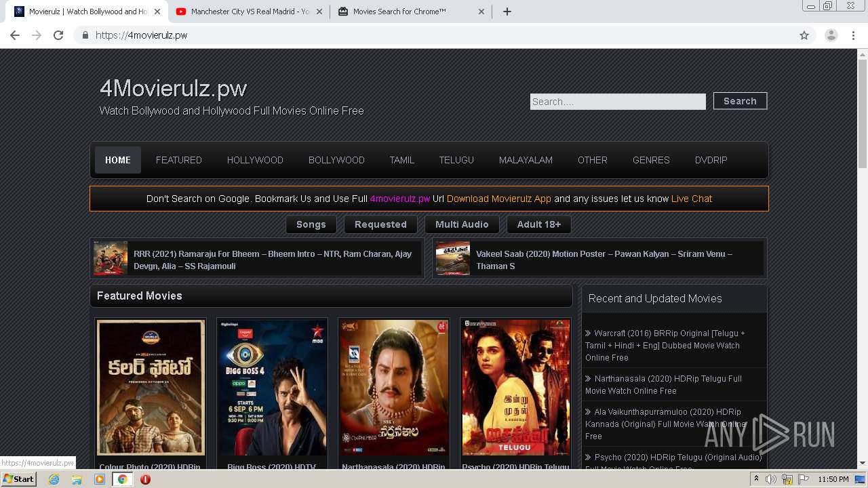Open Colour Photo movie poster

tap(151, 388)
